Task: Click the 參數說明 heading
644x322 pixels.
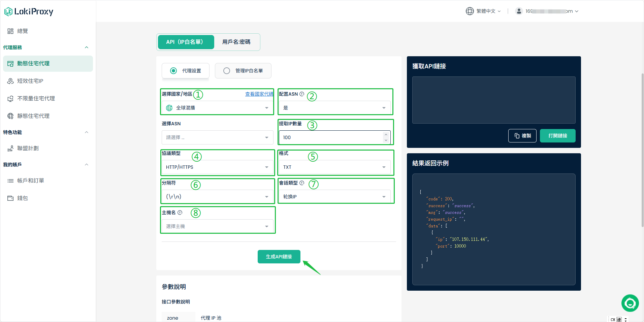Action: [174, 287]
